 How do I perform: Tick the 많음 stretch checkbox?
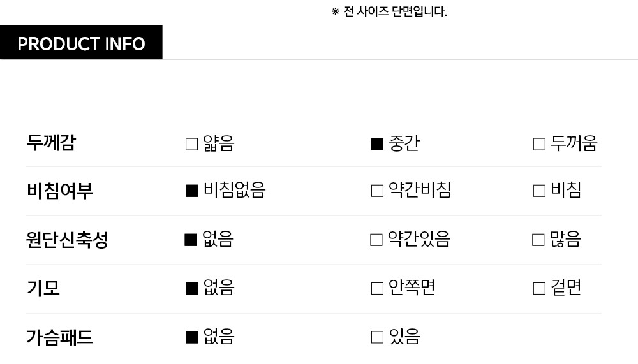[x=538, y=240]
